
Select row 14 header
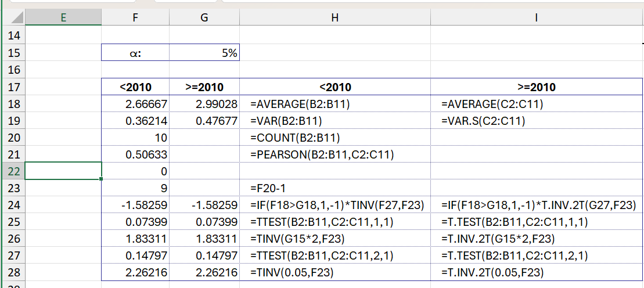click(13, 36)
